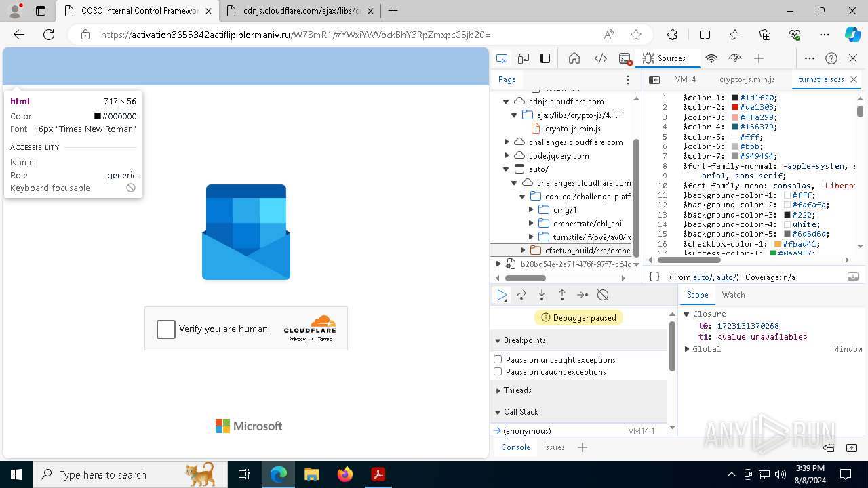Hide the navigator sidebar toggle icon
This screenshot has height=488, width=868.
point(654,79)
